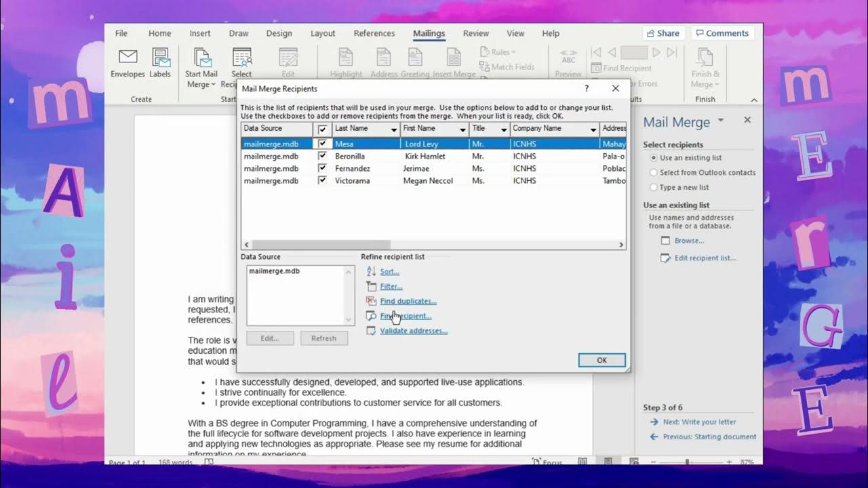Open the Title column dropdown
This screenshot has width=868, height=488.
point(504,129)
